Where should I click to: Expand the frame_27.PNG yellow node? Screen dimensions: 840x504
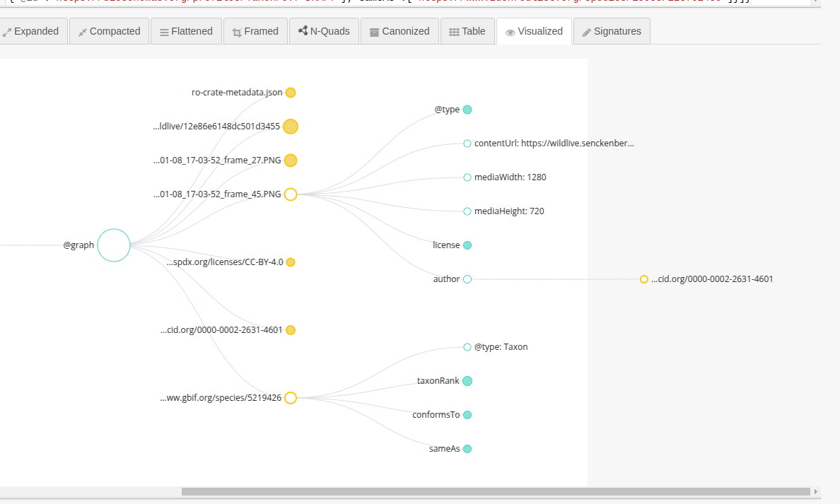tap(291, 160)
